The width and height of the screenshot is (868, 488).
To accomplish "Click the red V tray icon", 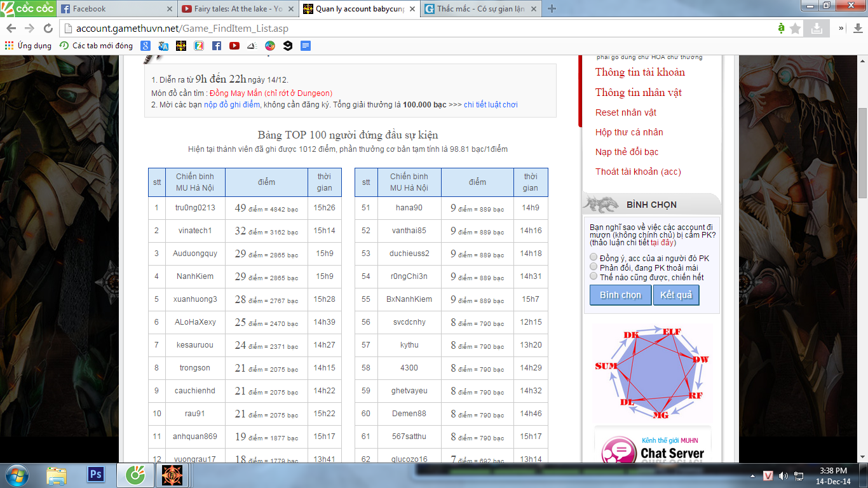I will tap(768, 475).
